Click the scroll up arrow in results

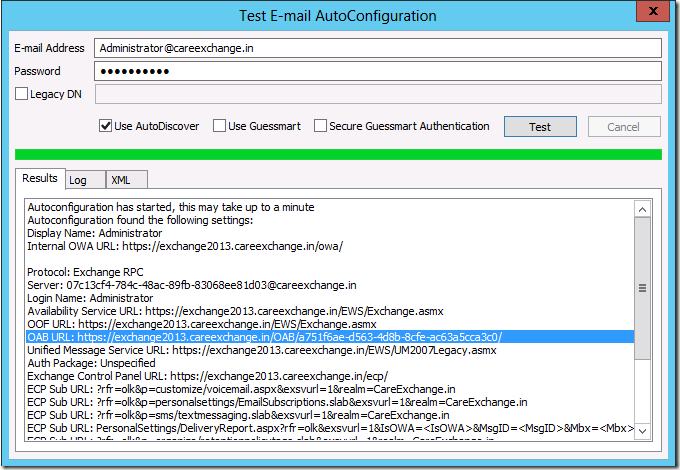click(642, 209)
